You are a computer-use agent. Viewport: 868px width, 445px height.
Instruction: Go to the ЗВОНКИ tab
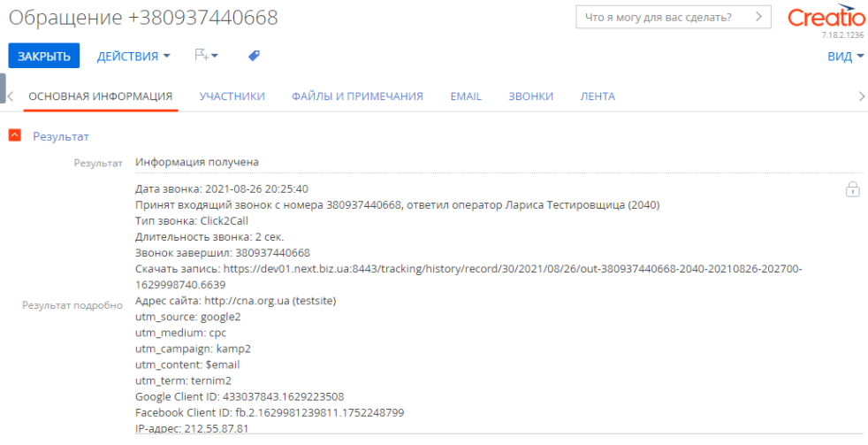[x=530, y=96]
